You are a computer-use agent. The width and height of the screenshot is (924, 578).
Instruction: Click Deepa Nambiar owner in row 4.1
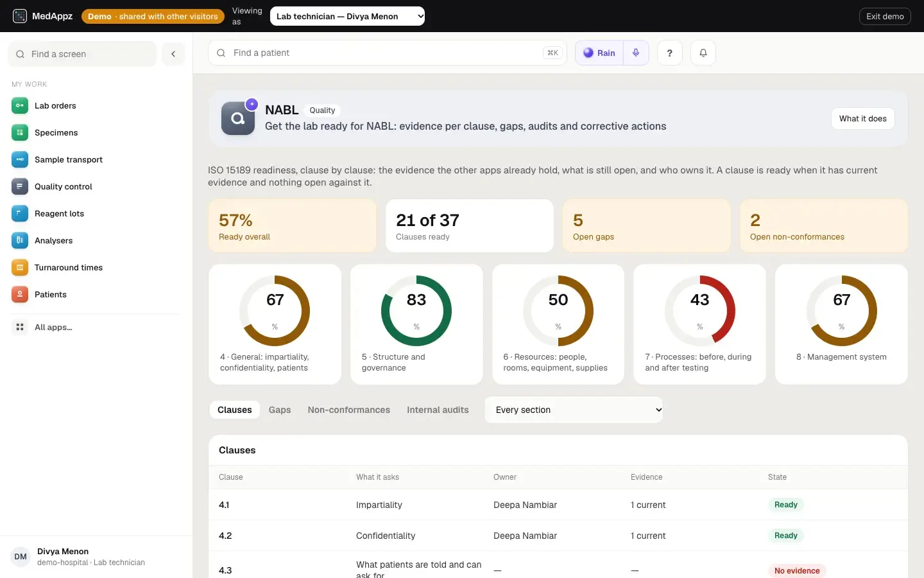[x=525, y=505]
